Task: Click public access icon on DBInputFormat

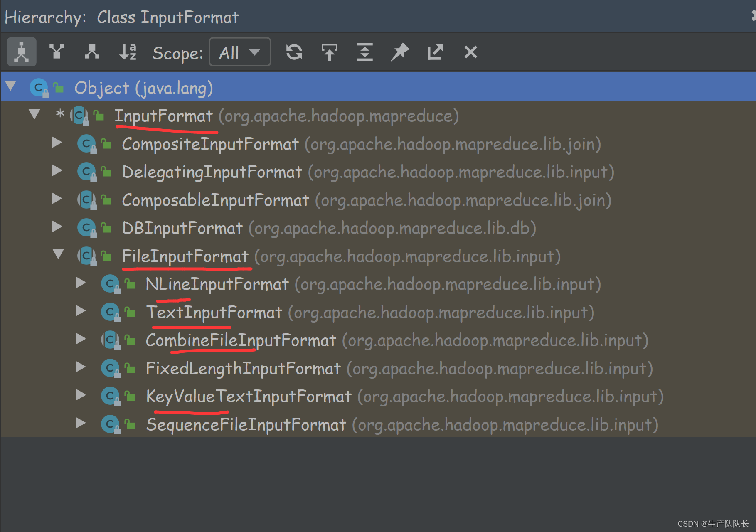Action: coord(106,227)
